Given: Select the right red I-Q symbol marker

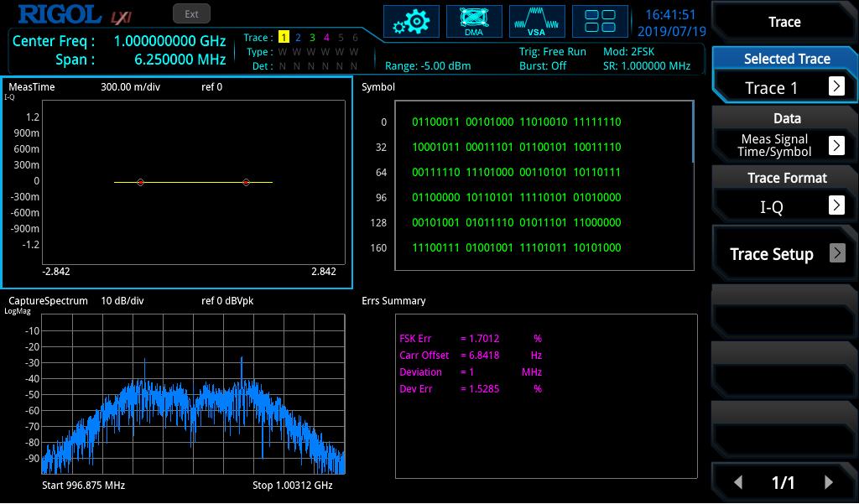Looking at the screenshot, I should click(246, 182).
